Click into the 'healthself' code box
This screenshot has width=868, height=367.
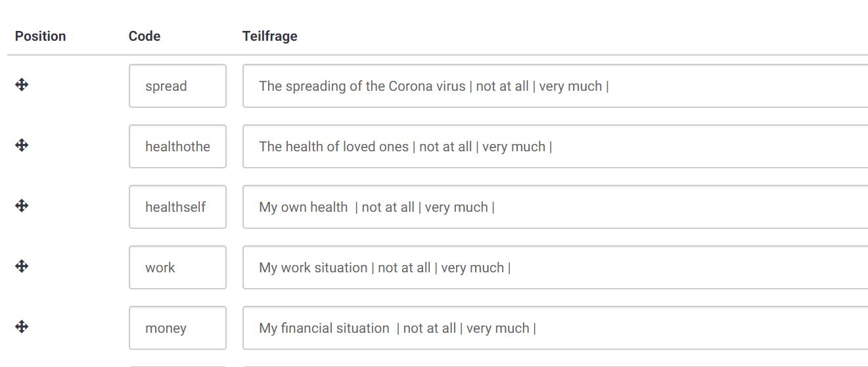(x=177, y=207)
